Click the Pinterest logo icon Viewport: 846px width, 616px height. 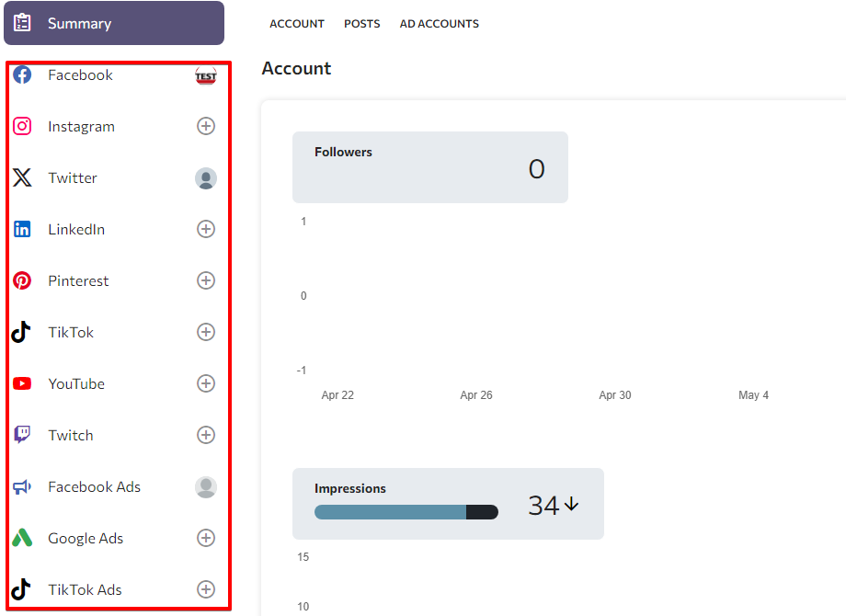[x=22, y=280]
